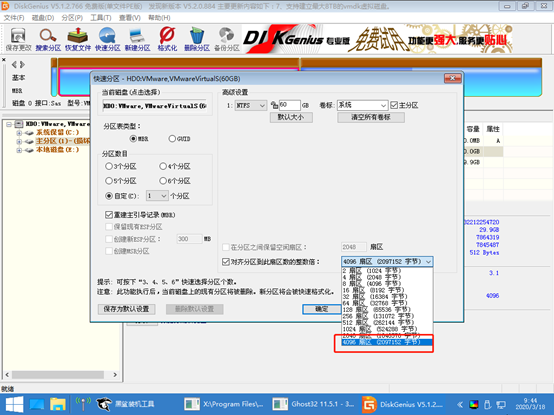This screenshot has width=554, height=415.
Task: Open the custom partition count dropdown
Action: 157,196
